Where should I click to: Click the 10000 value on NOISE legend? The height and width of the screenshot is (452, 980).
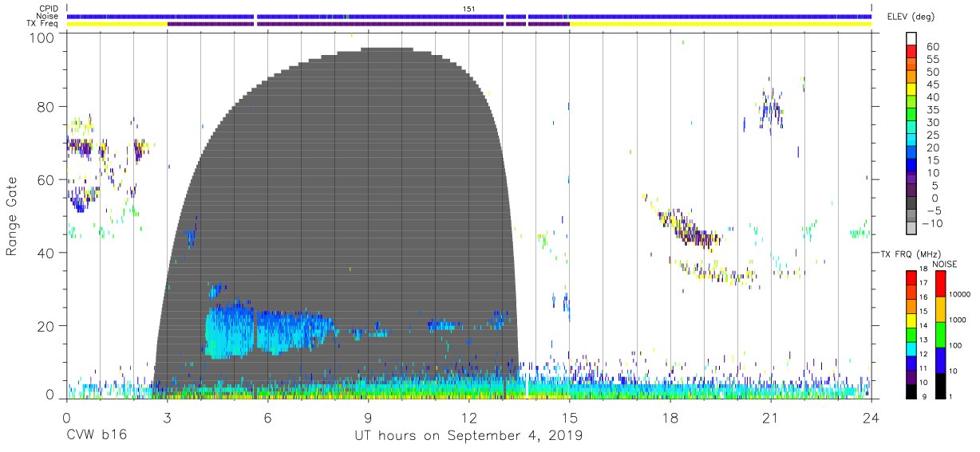tap(959, 294)
